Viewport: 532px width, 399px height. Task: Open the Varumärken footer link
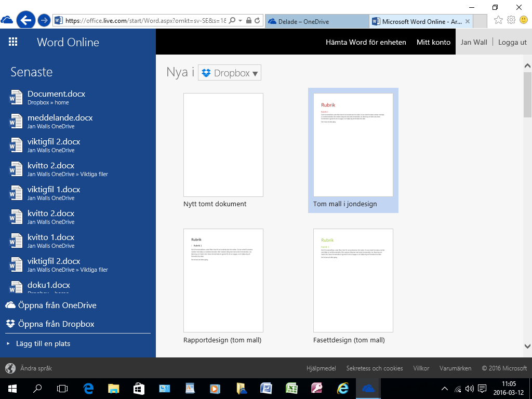(455, 368)
